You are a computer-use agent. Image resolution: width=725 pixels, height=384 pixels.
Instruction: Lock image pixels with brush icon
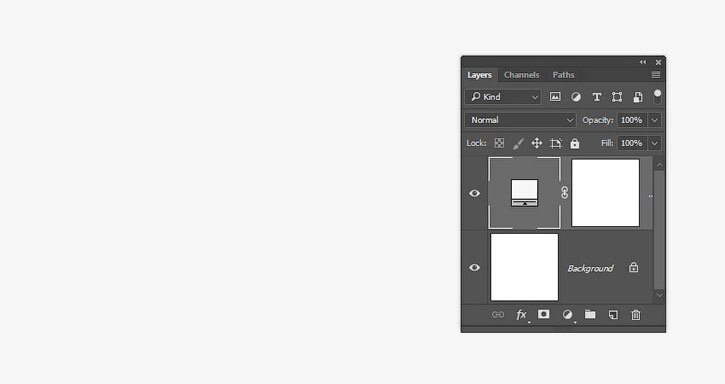[x=518, y=143]
